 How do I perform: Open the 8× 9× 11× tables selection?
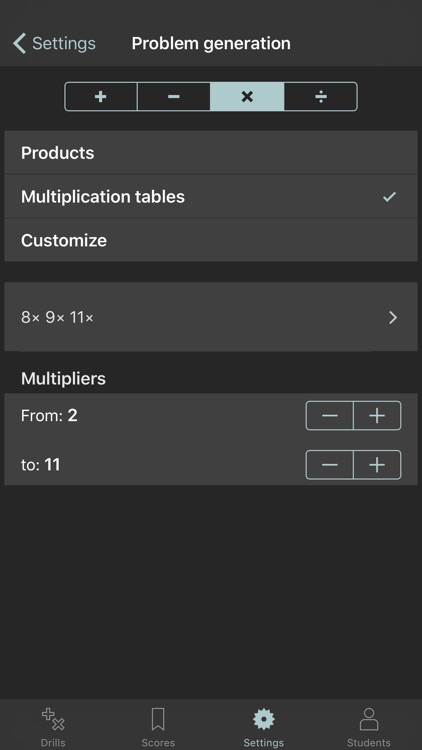click(x=211, y=317)
